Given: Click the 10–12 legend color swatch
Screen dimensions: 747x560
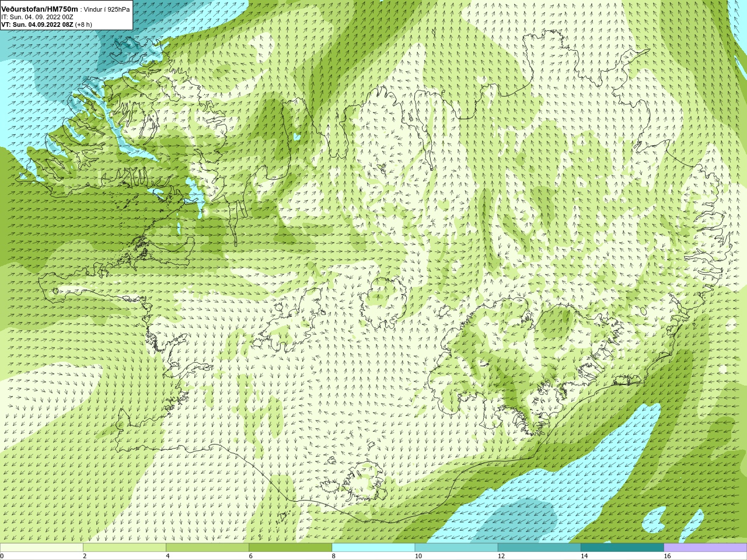Looking at the screenshot, I should click(x=456, y=548).
